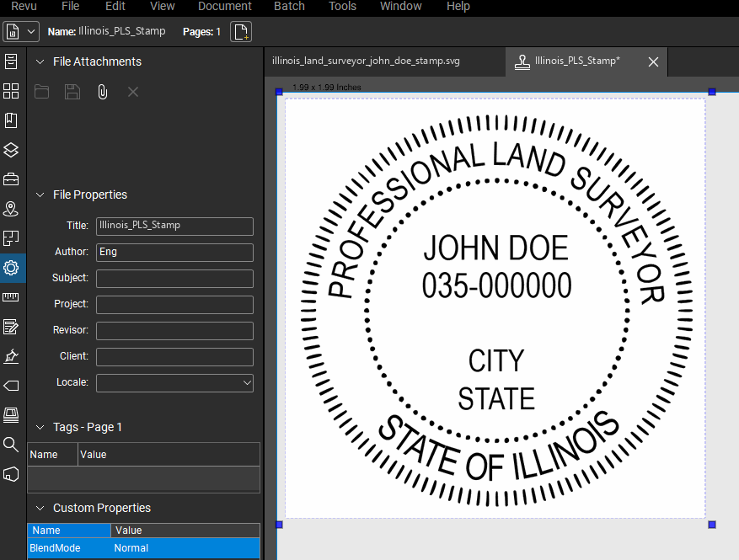This screenshot has height=560, width=739.
Task: Click the Tags table Name column header
Action: pos(52,455)
